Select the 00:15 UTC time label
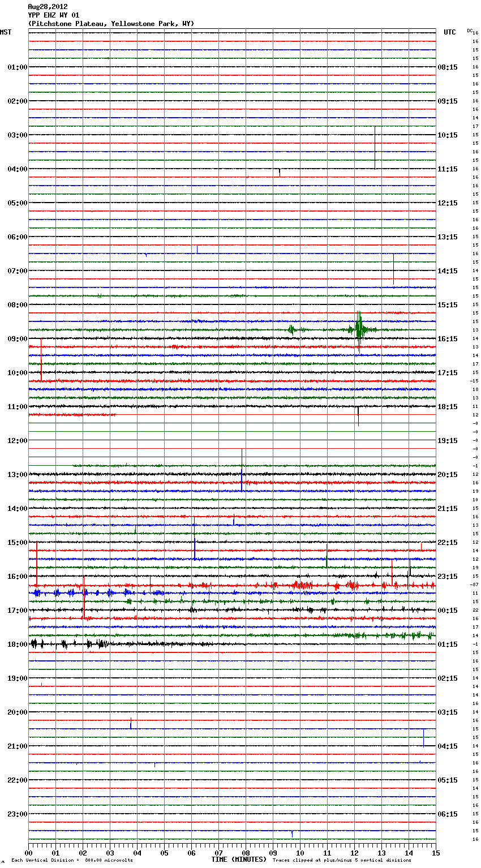This screenshot has width=481, height=868. (448, 611)
